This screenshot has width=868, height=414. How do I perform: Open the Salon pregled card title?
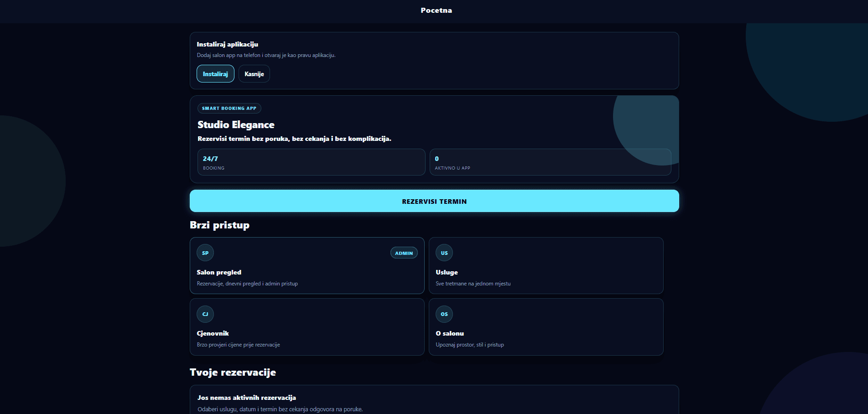(219, 272)
